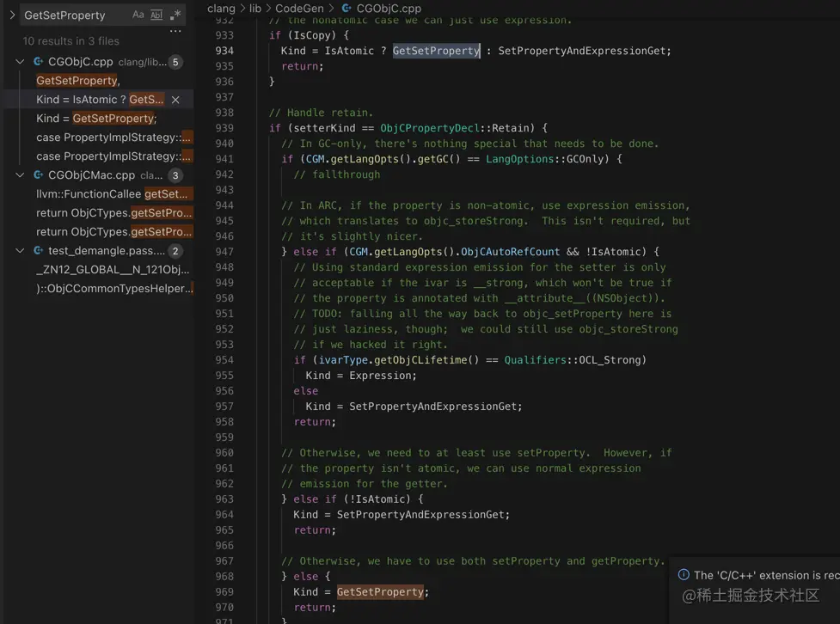Click 'lib' breadcrumb segment

click(255, 9)
